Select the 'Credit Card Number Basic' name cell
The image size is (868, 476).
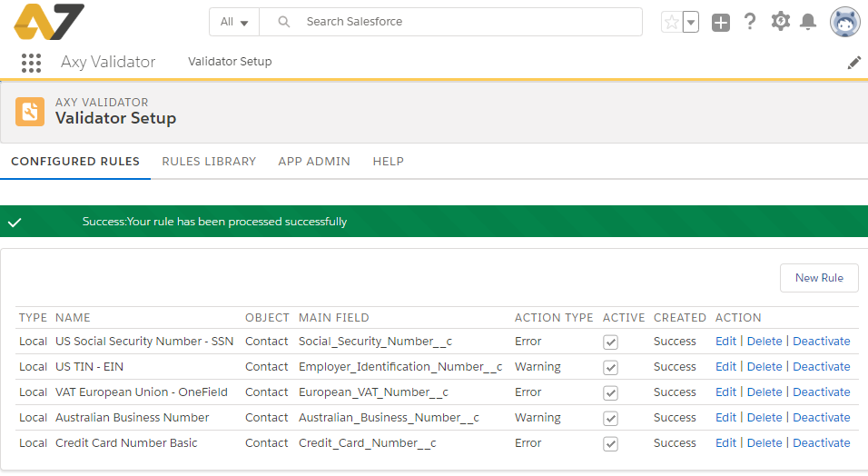pos(126,443)
